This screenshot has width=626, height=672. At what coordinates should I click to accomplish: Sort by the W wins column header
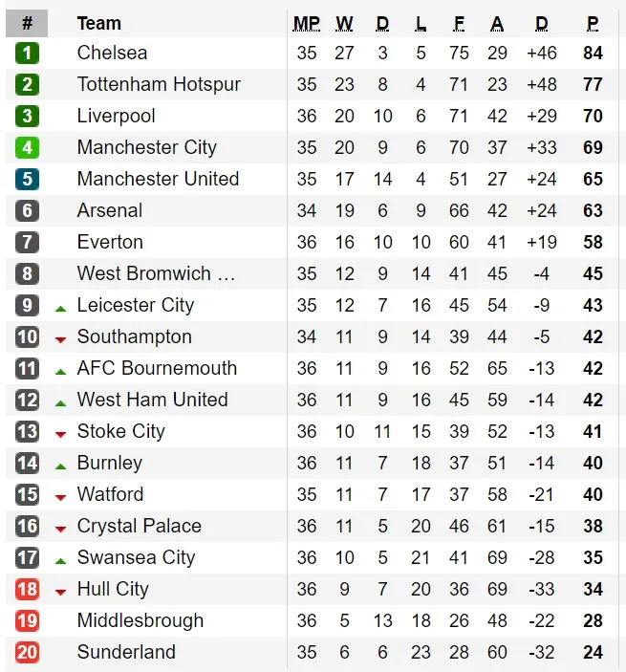tap(344, 24)
